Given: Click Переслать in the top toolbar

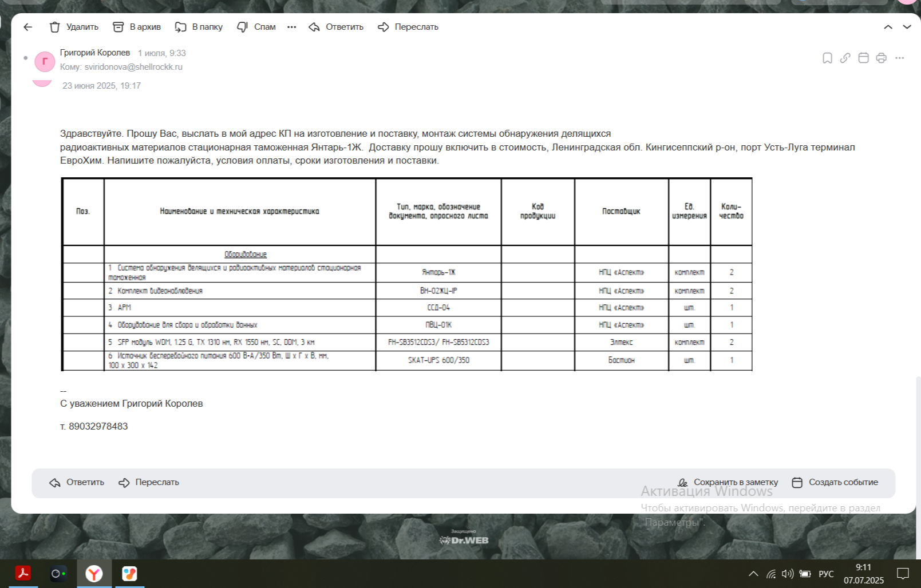Looking at the screenshot, I should click(x=408, y=27).
